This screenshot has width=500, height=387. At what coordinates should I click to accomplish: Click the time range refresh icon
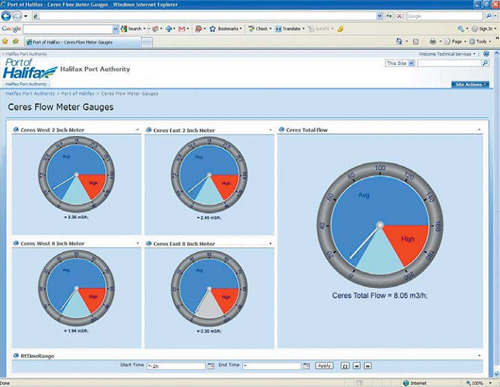[x=345, y=366]
